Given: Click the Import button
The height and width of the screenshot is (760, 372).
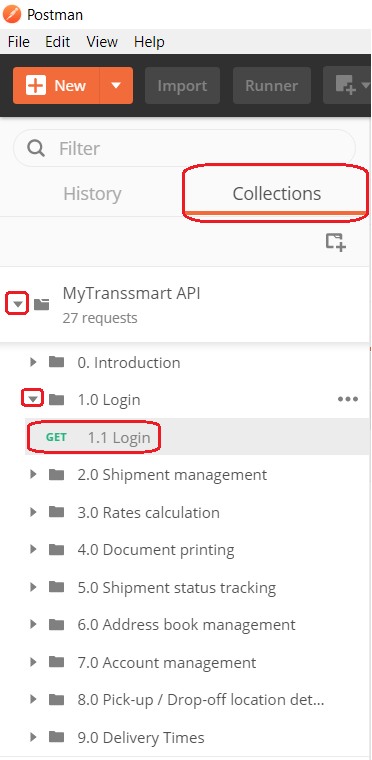Looking at the screenshot, I should (182, 86).
